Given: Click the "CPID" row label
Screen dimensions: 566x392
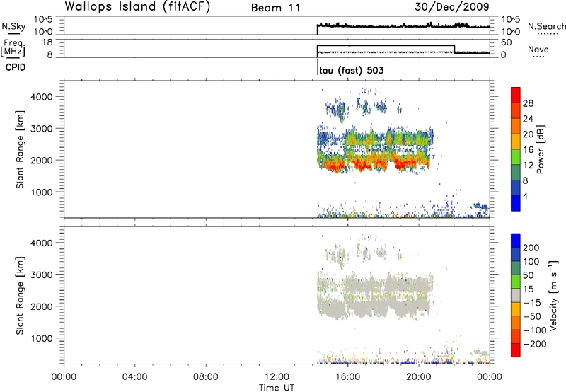Looking at the screenshot, I should coord(16,67).
